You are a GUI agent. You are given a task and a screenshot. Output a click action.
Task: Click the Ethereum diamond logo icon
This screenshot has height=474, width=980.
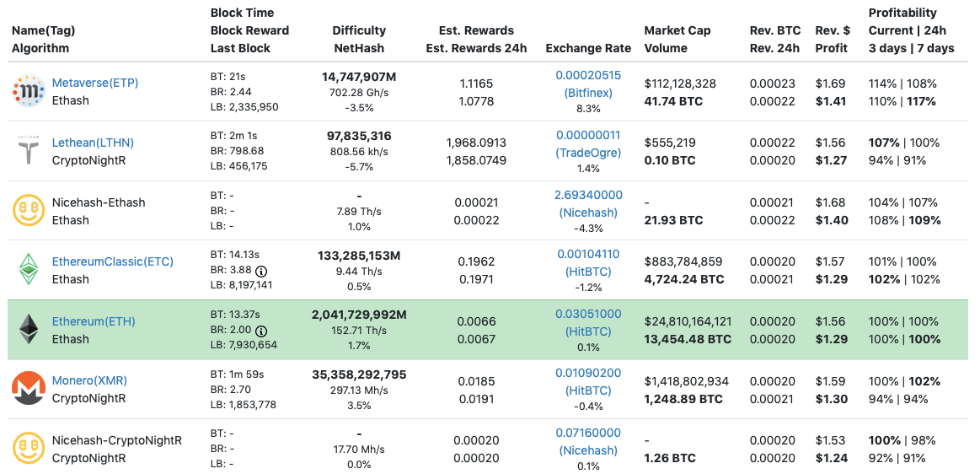click(29, 330)
